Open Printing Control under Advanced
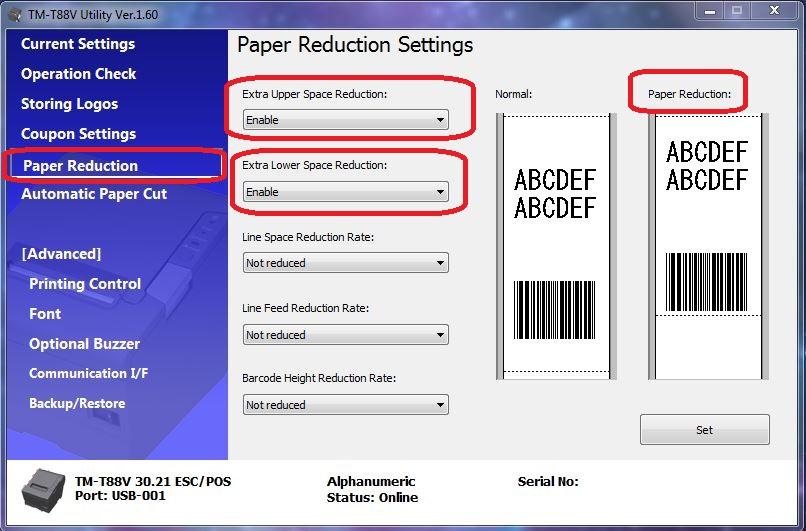 tap(85, 284)
